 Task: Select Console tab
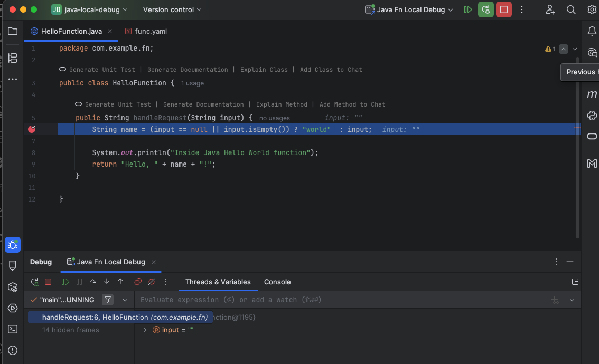click(277, 282)
